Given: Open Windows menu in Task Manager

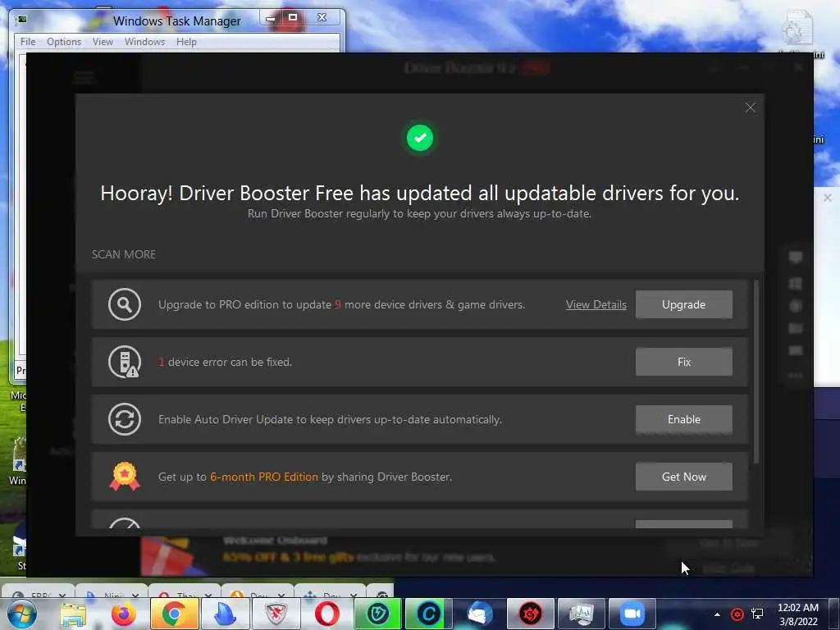Looking at the screenshot, I should coord(144,42).
